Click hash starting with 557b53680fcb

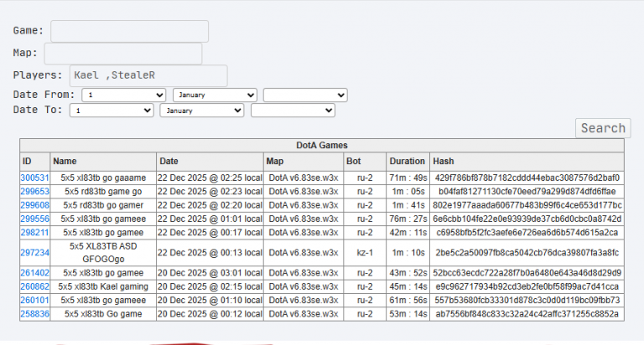(x=527, y=301)
